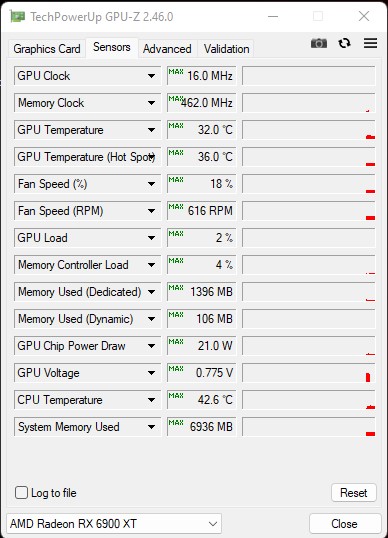Click the MAX indicator on GPU Clock reading

tap(176, 71)
